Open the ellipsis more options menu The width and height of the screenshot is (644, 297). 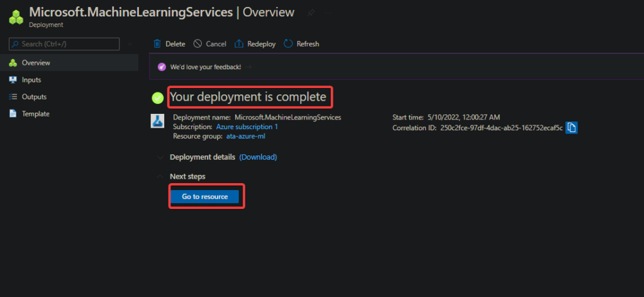328,13
